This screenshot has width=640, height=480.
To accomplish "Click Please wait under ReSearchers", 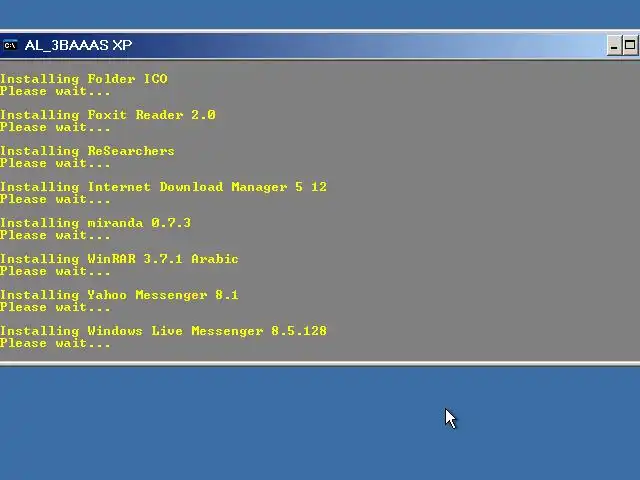I will pyautogui.click(x=55, y=163).
